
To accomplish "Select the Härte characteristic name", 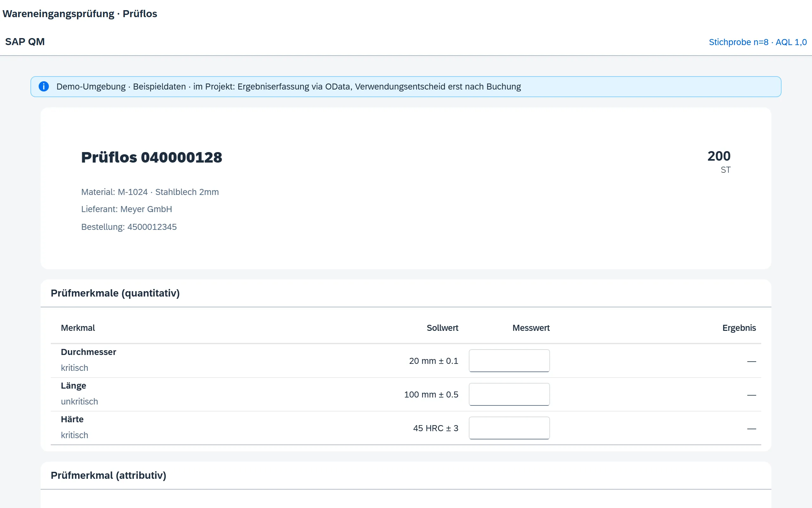I will pos(72,419).
